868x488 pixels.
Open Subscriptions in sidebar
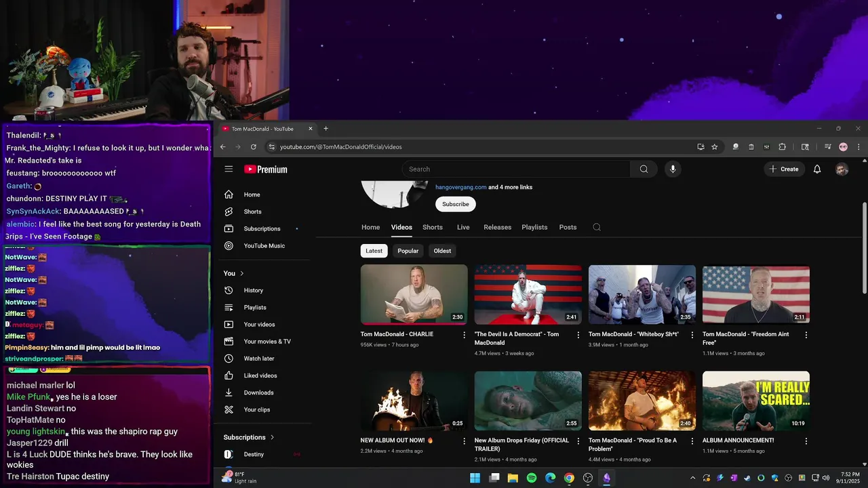pos(261,228)
